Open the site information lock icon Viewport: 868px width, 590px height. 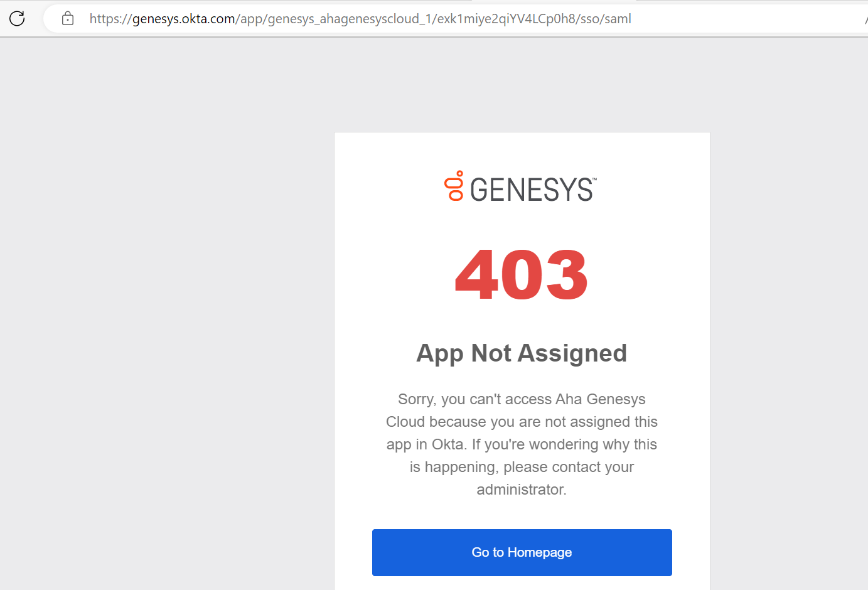(68, 19)
